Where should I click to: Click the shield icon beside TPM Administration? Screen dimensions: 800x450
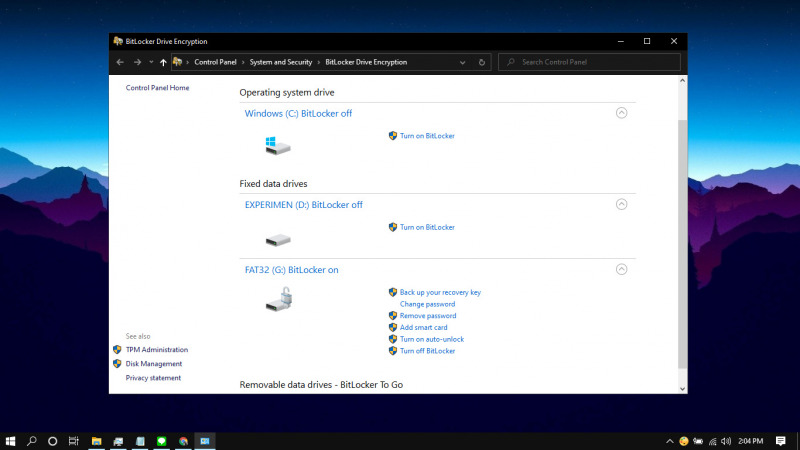(117, 349)
